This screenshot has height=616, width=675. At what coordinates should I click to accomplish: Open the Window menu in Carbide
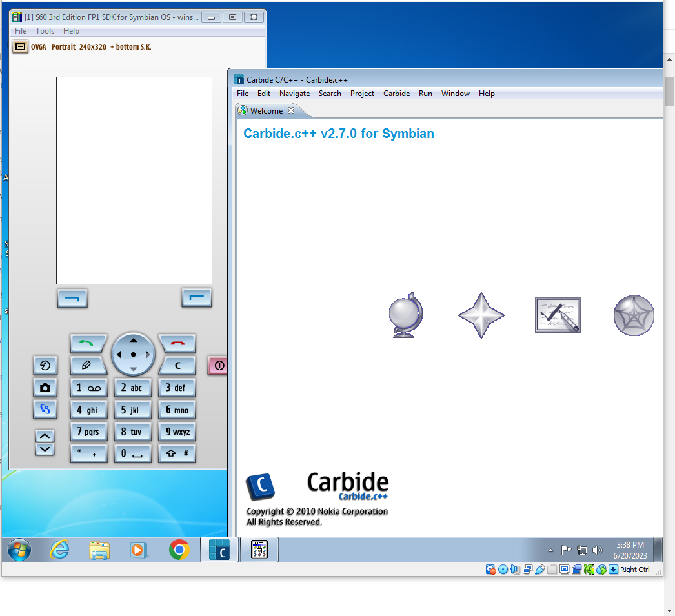point(456,94)
